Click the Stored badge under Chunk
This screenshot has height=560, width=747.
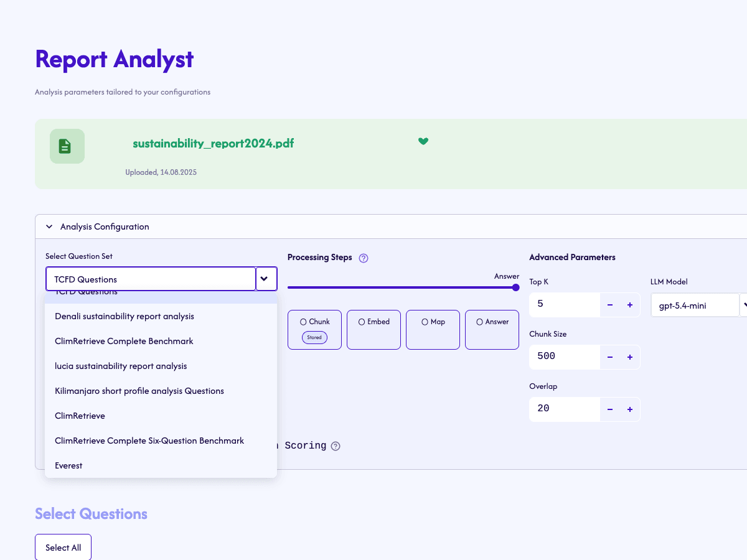pos(314,337)
